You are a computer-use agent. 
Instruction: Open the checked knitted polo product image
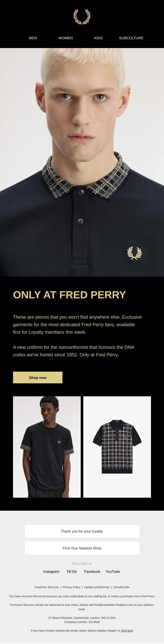coord(117,447)
